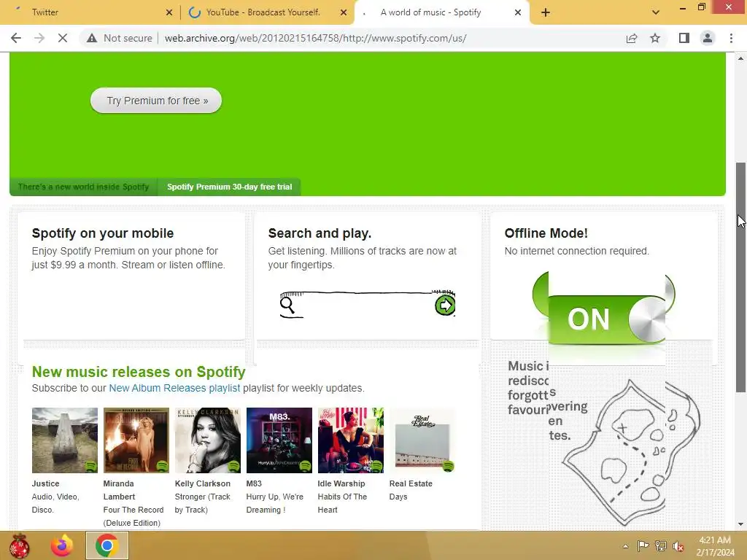Open Habits Of The Heart title
The width and height of the screenshot is (747, 560).
[343, 503]
